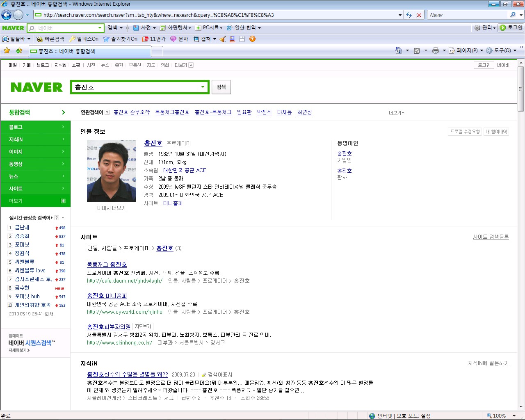Open the 도구(O) dropdown menu
This screenshot has width=525, height=420.
[501, 50]
